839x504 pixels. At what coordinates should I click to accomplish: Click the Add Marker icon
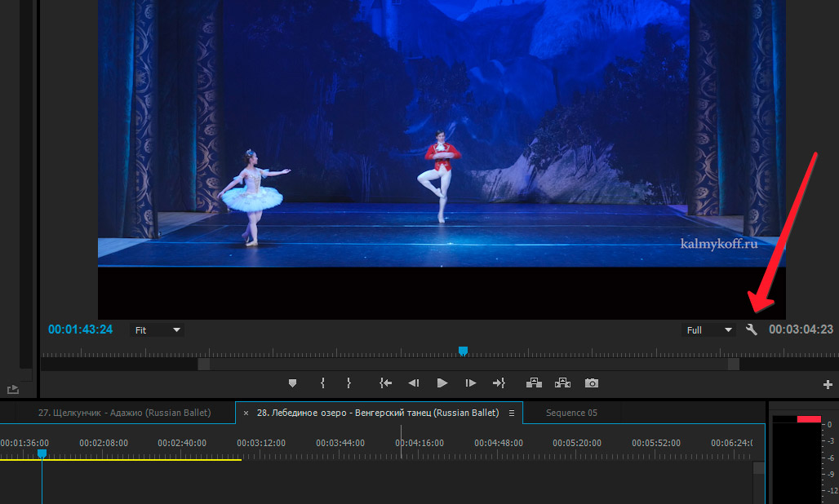click(292, 383)
